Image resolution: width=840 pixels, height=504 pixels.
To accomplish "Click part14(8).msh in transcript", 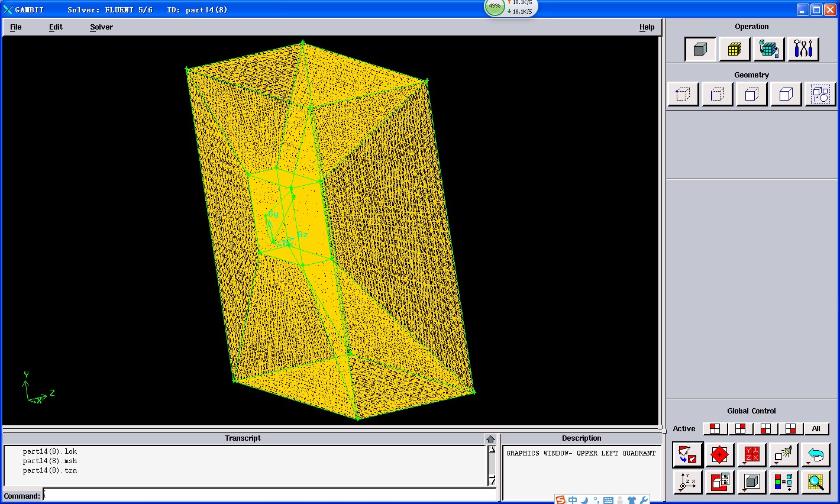I will tap(50, 461).
